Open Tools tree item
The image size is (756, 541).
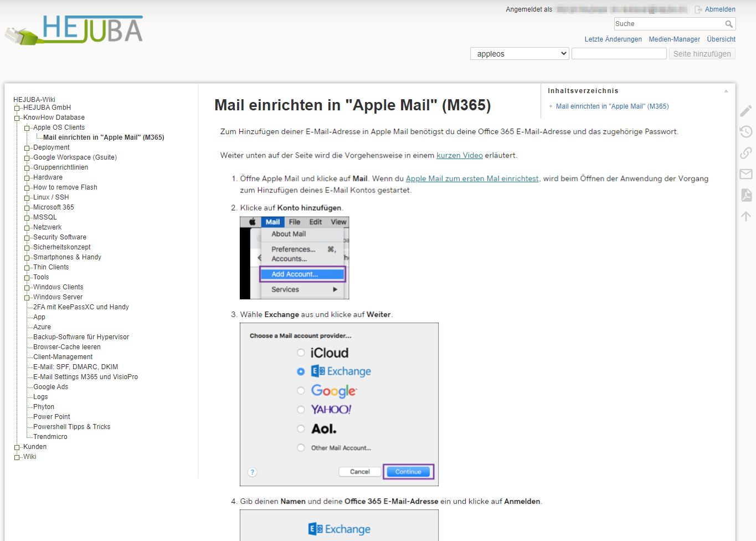(41, 277)
